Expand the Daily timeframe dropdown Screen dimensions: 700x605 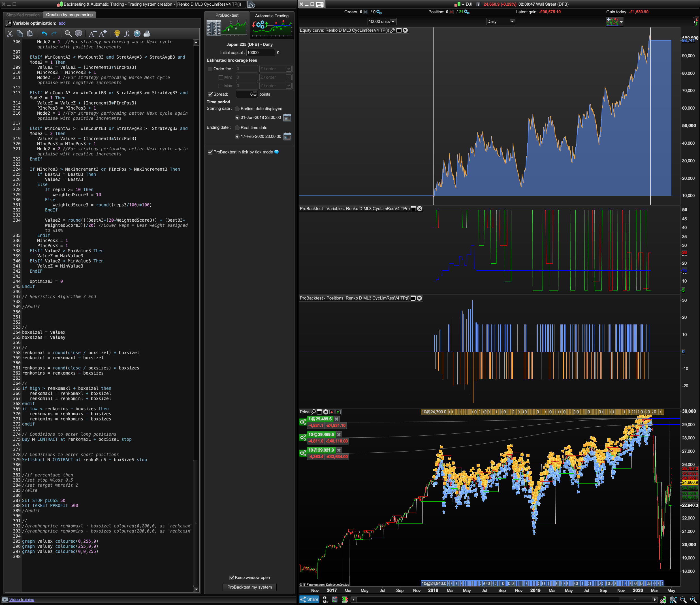click(x=501, y=21)
